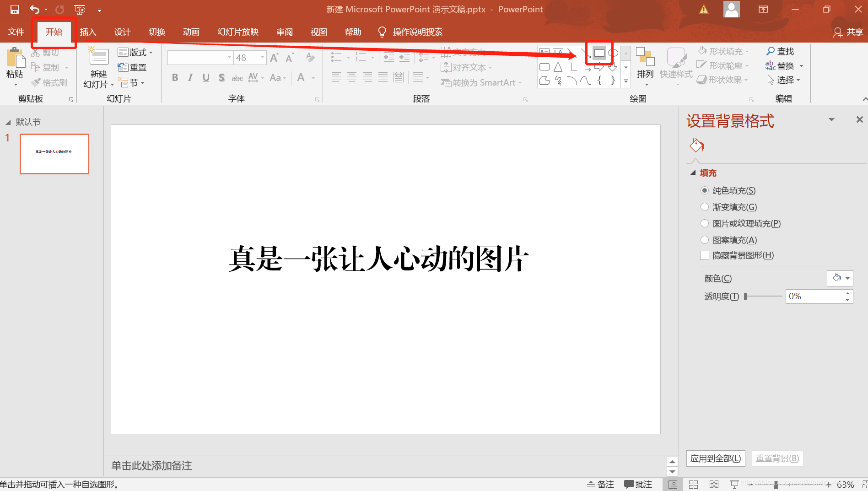Toggle Italic formatting
Viewport: 868px width, 491px height.
190,78
